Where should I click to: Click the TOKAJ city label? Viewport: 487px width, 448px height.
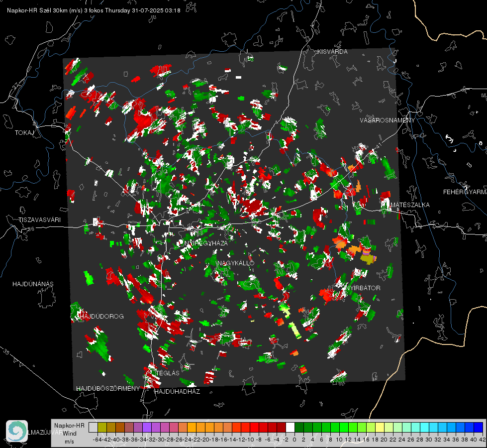tap(24, 133)
